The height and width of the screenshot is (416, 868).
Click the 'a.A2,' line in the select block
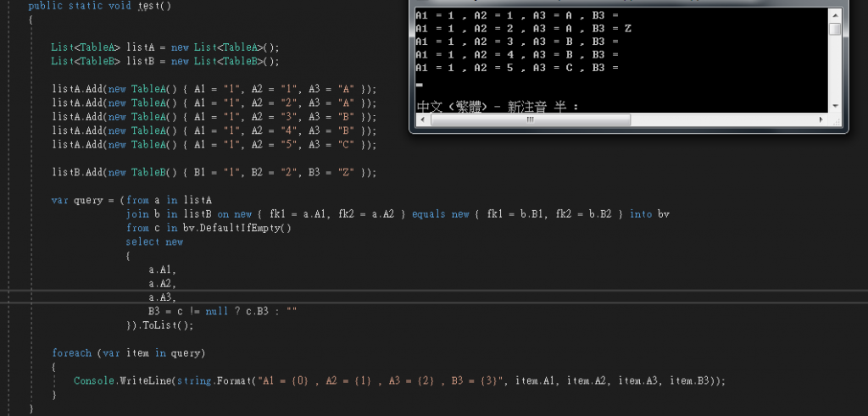[162, 284]
